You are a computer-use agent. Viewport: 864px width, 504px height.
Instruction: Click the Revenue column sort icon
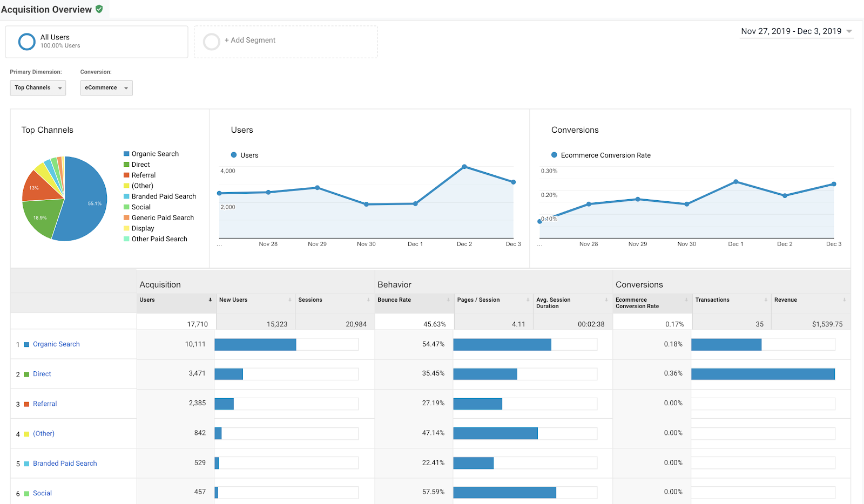[845, 299]
